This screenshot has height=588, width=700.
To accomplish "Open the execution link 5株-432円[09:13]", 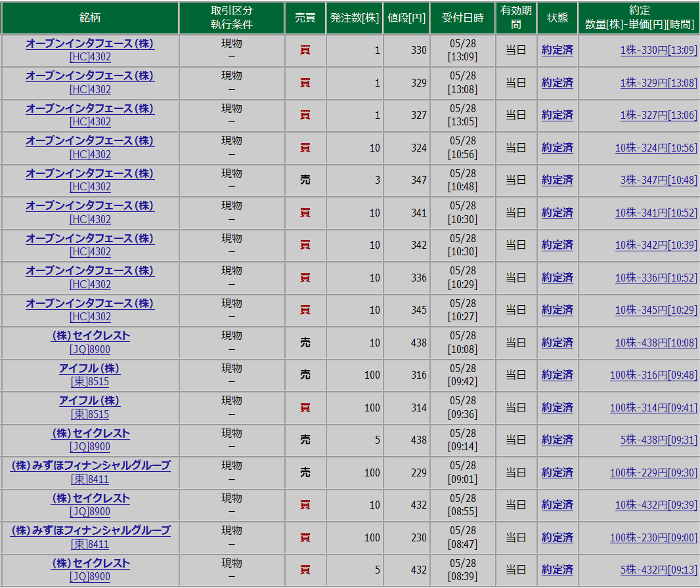I will 659,570.
